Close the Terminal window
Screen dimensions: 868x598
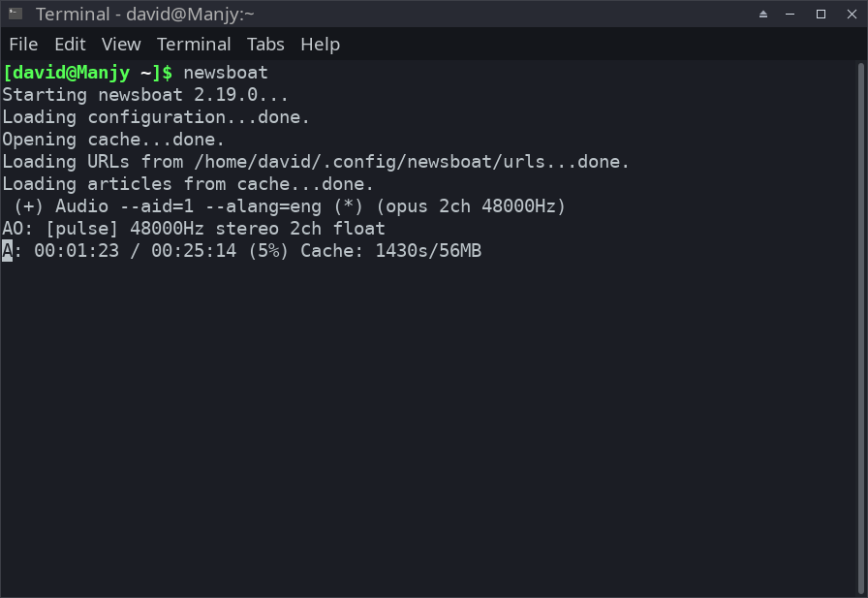[x=849, y=14]
